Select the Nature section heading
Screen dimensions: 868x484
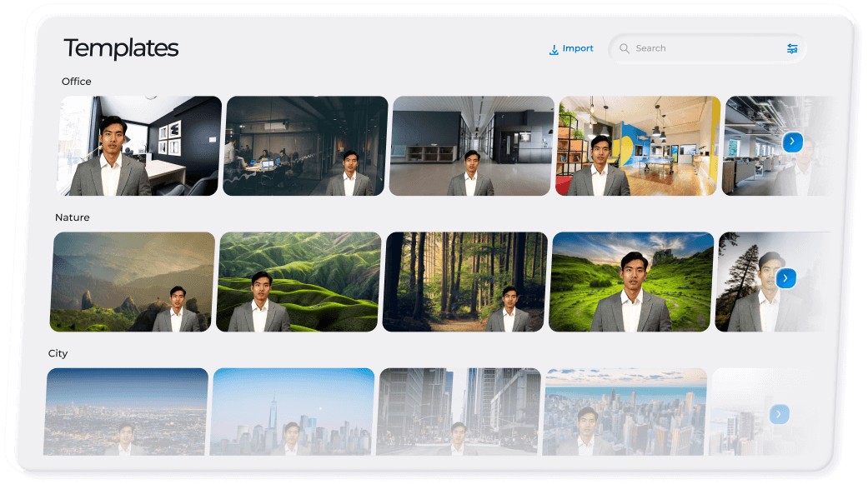(73, 217)
